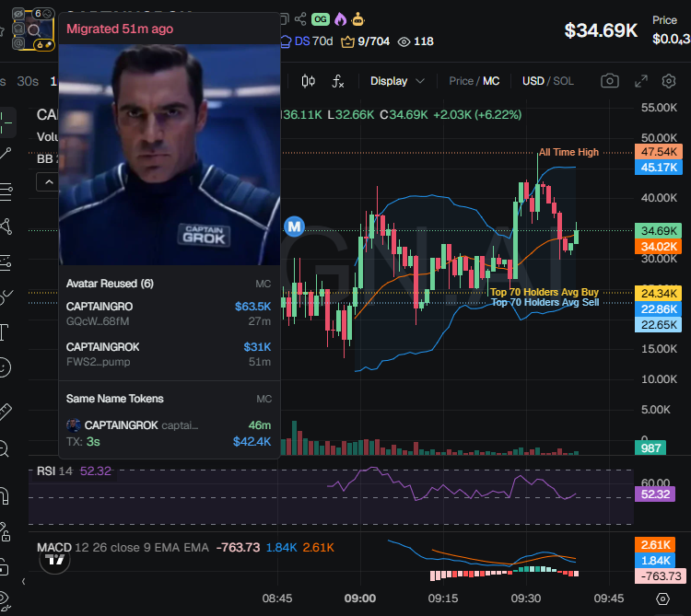Open the forecasting and measurement tool
This screenshot has height=616, width=691.
(x=6, y=262)
